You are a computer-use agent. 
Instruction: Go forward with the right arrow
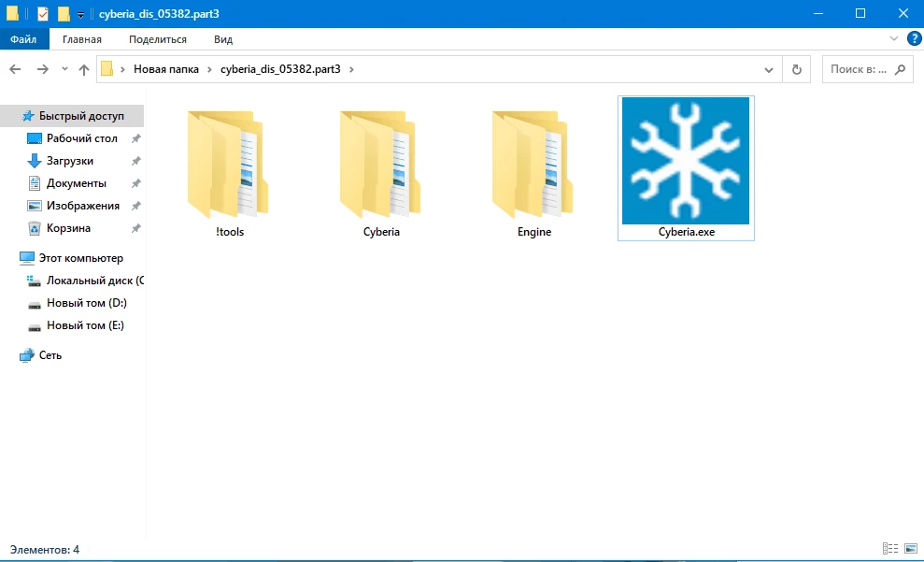42,69
